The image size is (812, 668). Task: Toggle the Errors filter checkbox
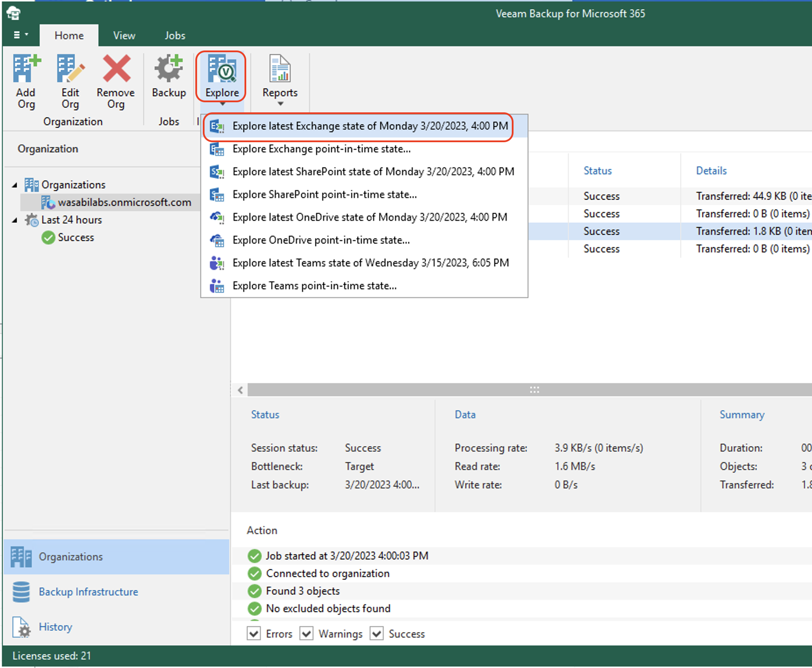pos(254,634)
